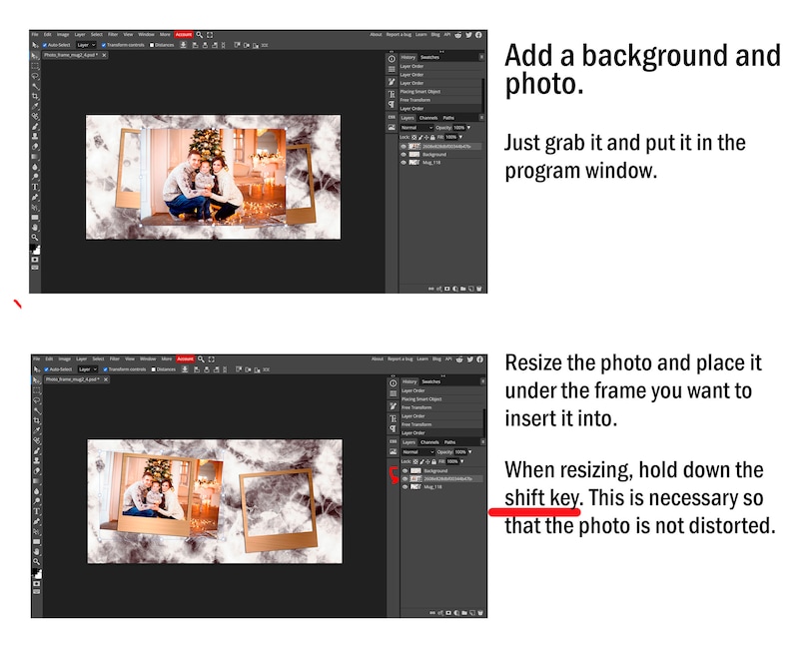Screen dimensions: 793x672
Task: Click the search magnifier icon in the upper menu bar
Action: point(200,34)
